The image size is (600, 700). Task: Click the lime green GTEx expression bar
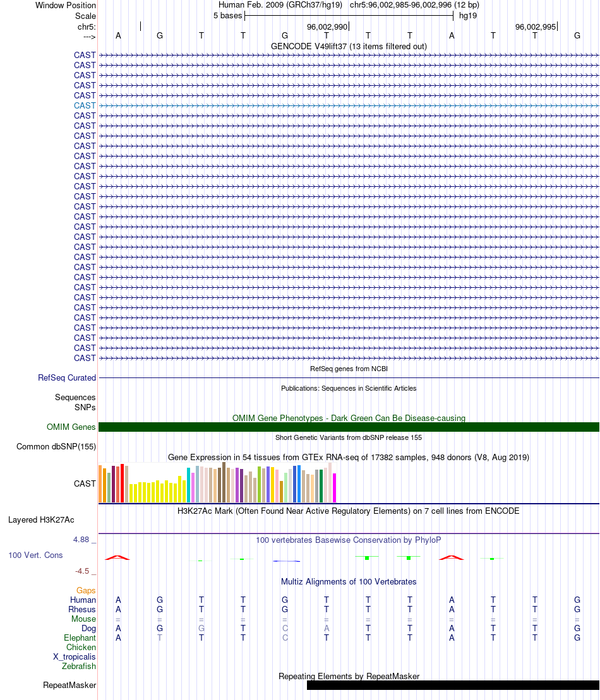click(259, 484)
